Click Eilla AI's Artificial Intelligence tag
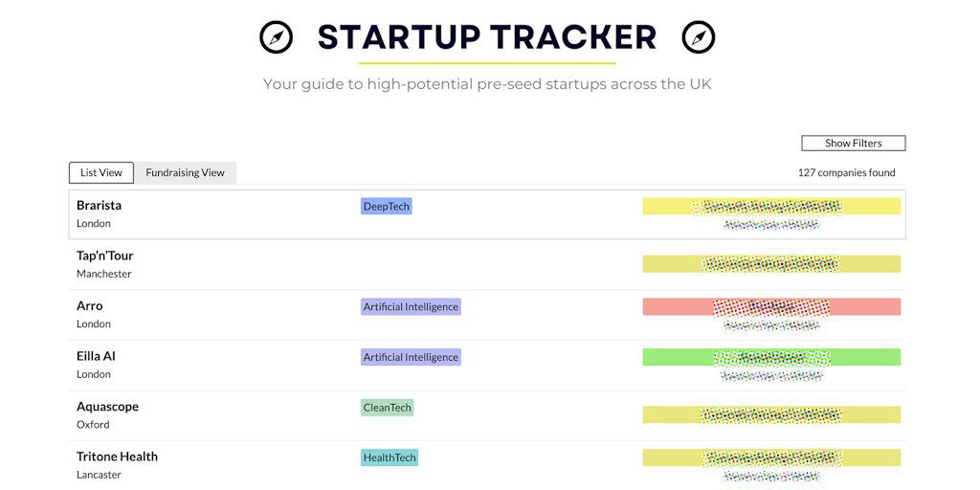Image resolution: width=980 pixels, height=490 pixels. pyautogui.click(x=411, y=357)
